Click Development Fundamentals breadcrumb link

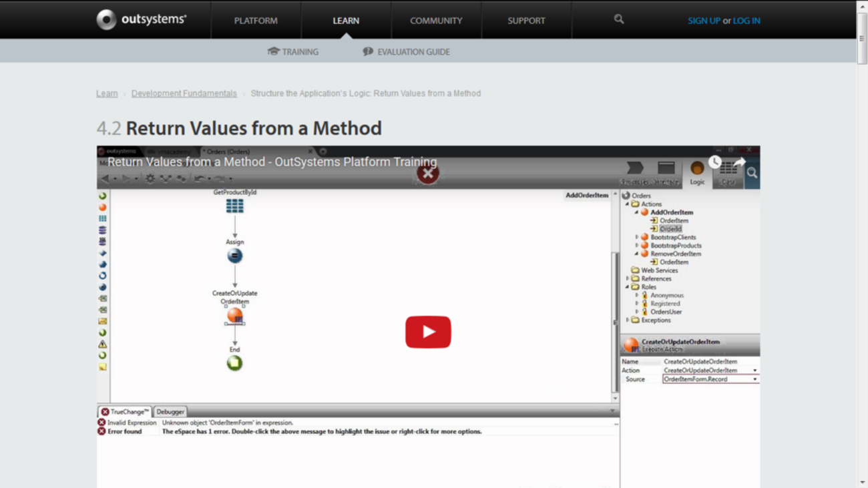tap(184, 93)
